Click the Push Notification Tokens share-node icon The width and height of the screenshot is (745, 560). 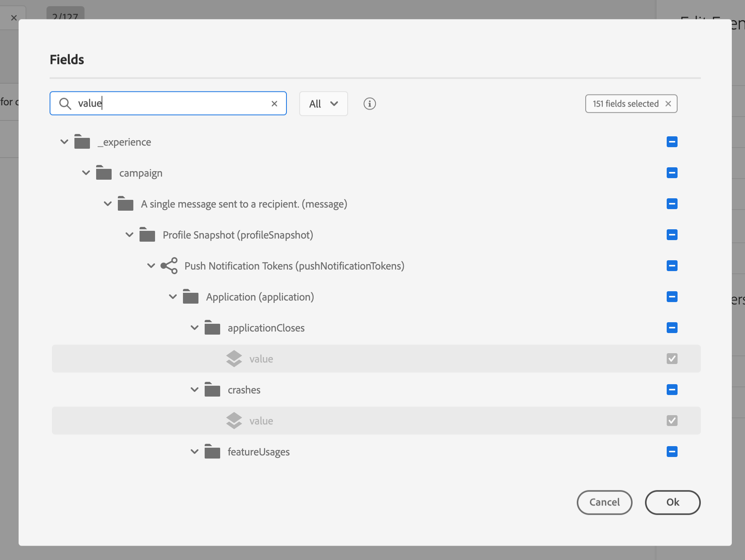pos(169,266)
